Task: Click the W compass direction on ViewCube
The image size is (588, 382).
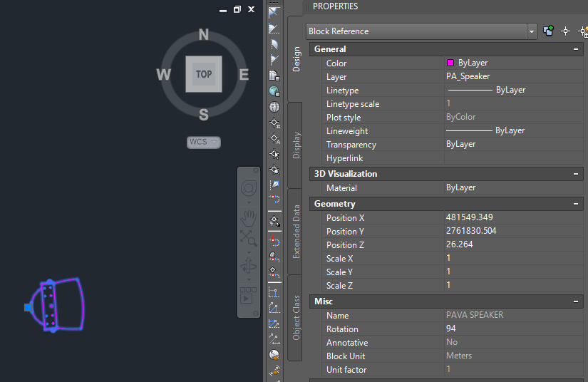Action: coord(163,75)
